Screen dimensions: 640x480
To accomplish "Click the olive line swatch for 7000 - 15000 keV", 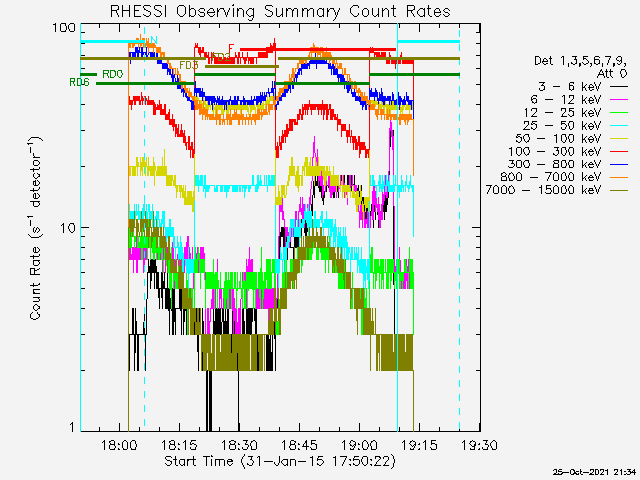I will (619, 190).
